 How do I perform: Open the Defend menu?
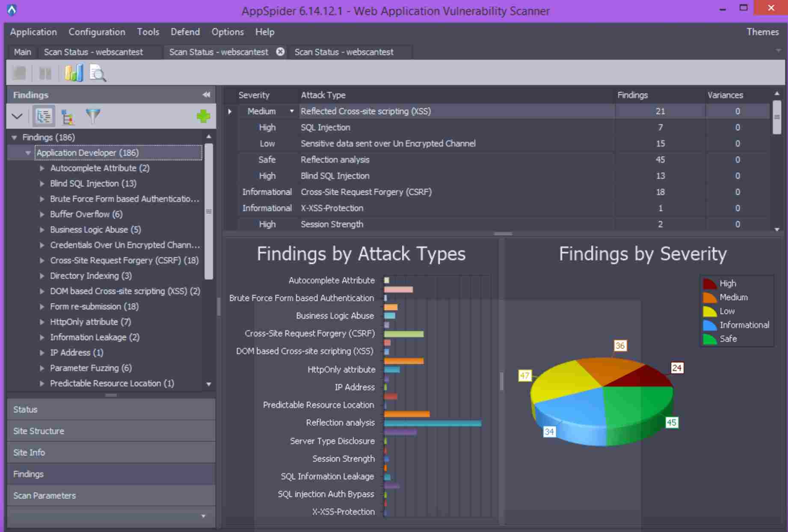tap(185, 32)
